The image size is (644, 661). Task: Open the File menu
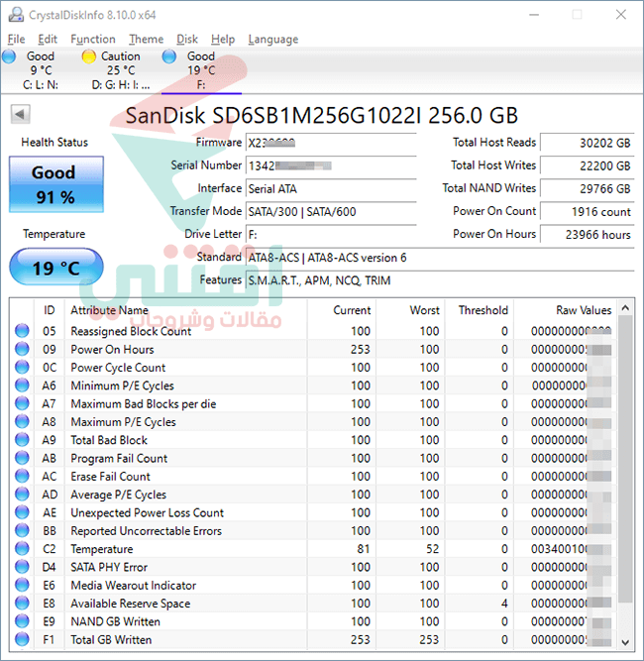tap(17, 40)
